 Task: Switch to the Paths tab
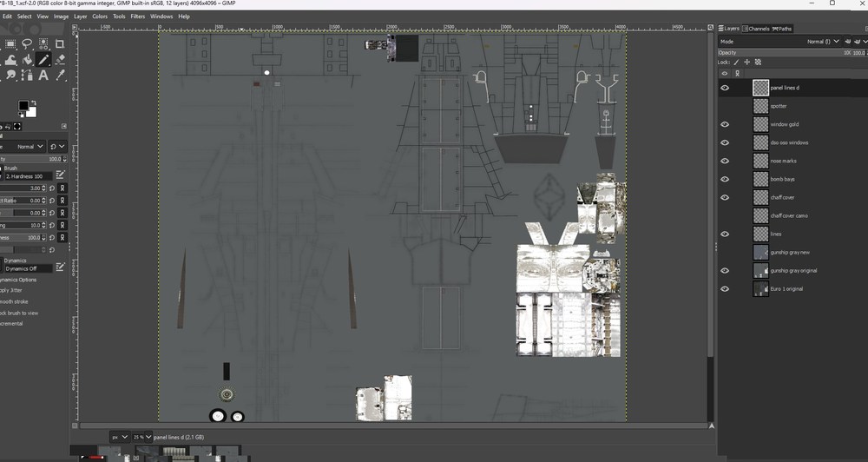tap(782, 29)
